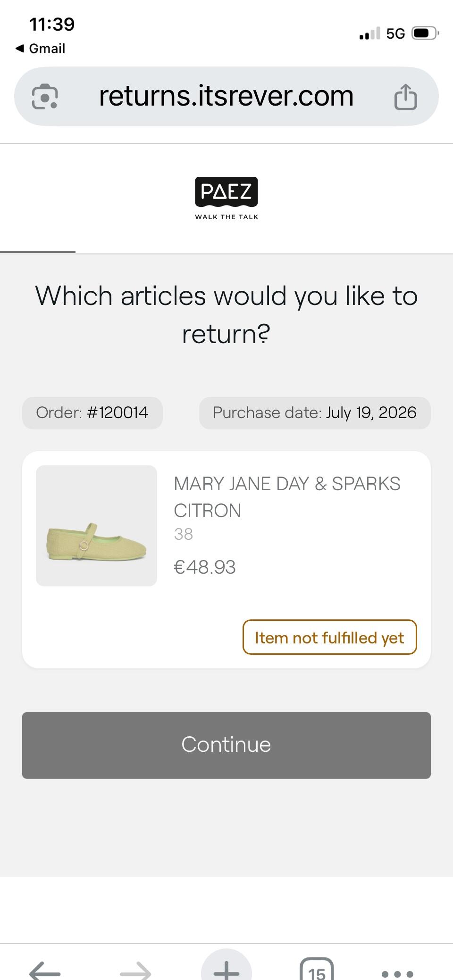The width and height of the screenshot is (453, 980).
Task: Tap the Order #120014 label
Action: click(x=92, y=413)
